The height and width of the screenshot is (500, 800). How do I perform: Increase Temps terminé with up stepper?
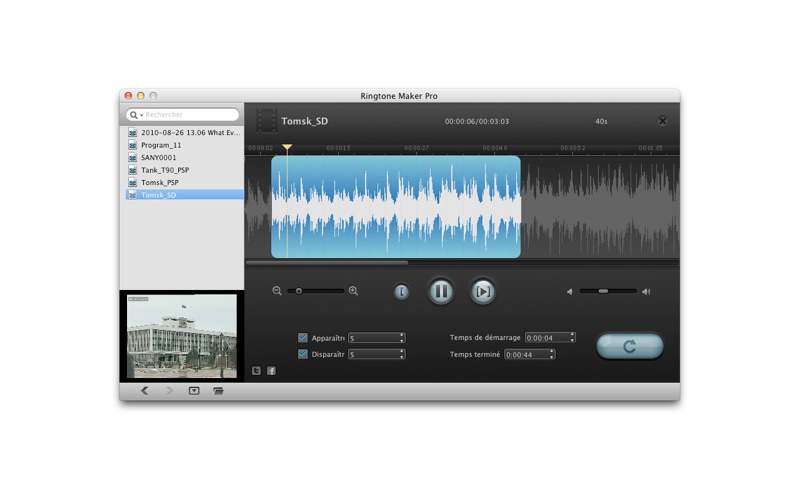pos(552,352)
